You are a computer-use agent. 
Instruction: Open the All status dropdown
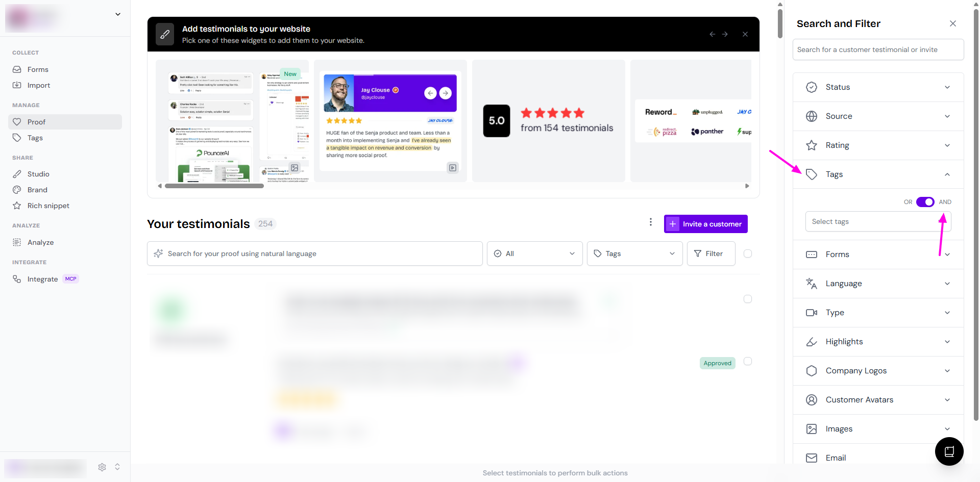[x=534, y=253]
